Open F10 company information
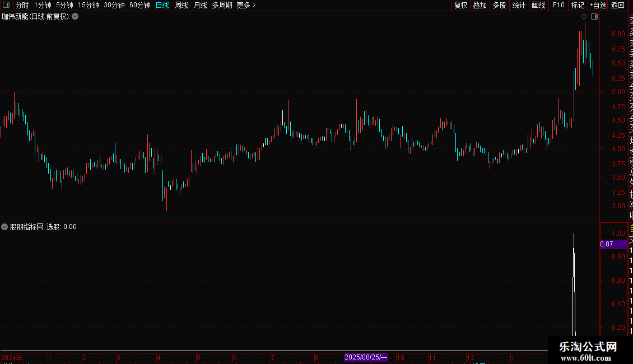The image size is (633, 364). [x=558, y=5]
